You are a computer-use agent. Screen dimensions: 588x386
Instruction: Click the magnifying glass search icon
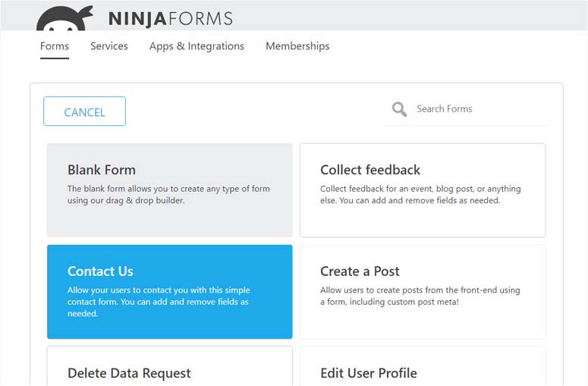[399, 109]
